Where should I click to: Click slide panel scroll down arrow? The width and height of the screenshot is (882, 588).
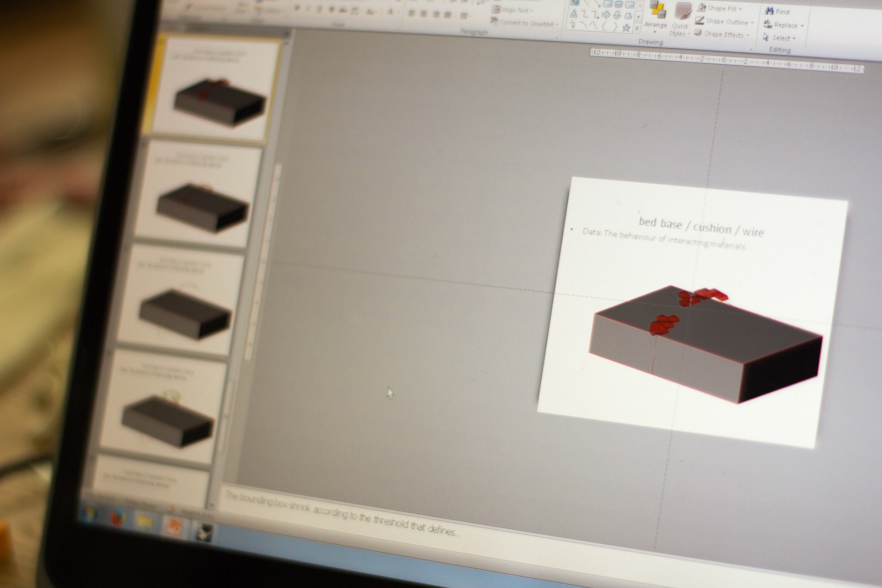click(x=212, y=505)
